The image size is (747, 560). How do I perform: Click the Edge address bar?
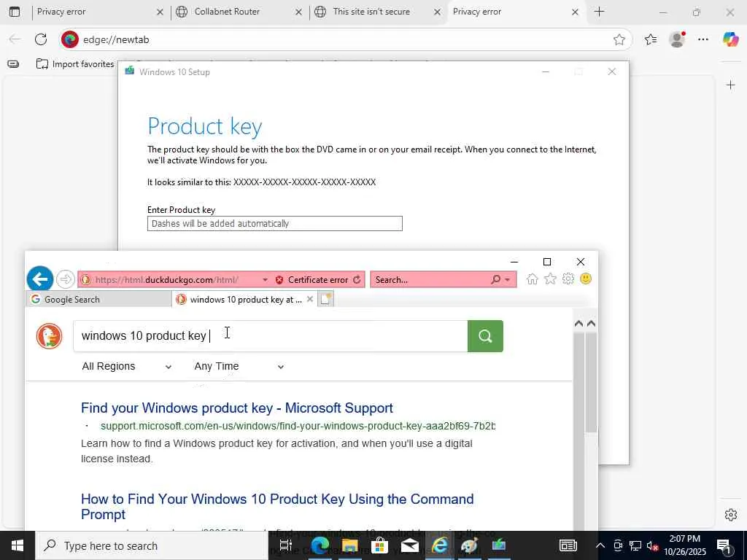(x=345, y=39)
